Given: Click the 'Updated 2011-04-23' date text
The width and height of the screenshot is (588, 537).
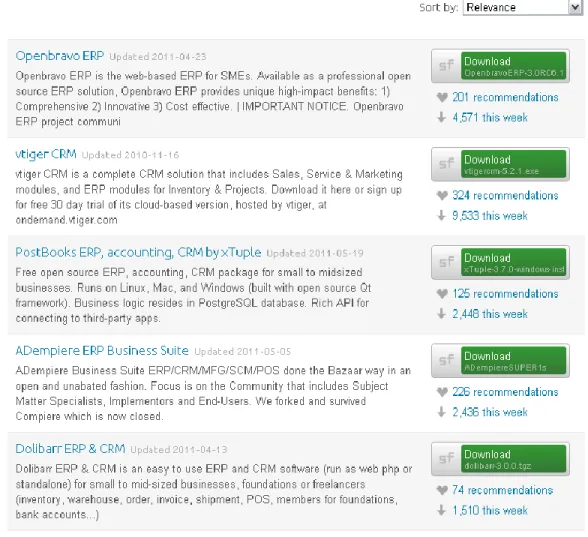Looking at the screenshot, I should [158, 57].
